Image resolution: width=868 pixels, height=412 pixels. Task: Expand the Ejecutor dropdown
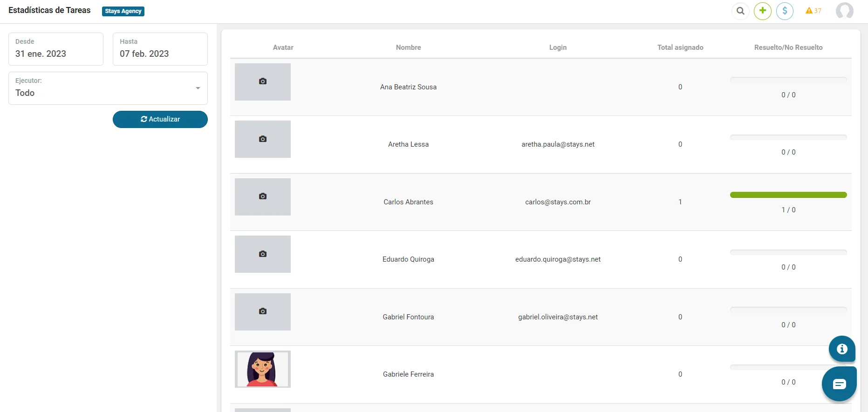click(x=108, y=88)
